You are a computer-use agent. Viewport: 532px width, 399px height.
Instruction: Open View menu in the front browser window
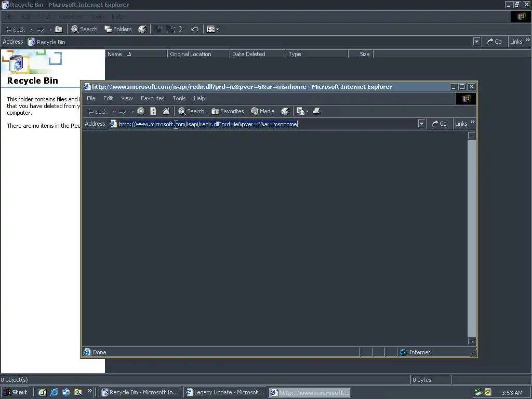127,98
